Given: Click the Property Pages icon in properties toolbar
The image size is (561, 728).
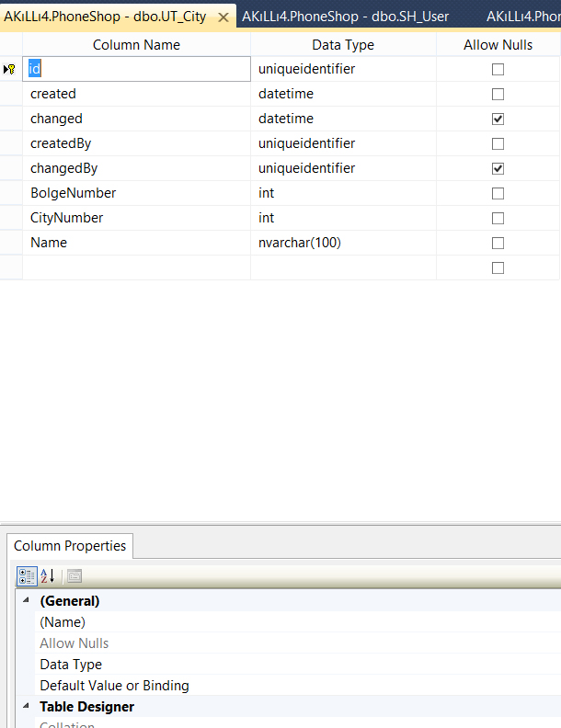Looking at the screenshot, I should pyautogui.click(x=74, y=576).
